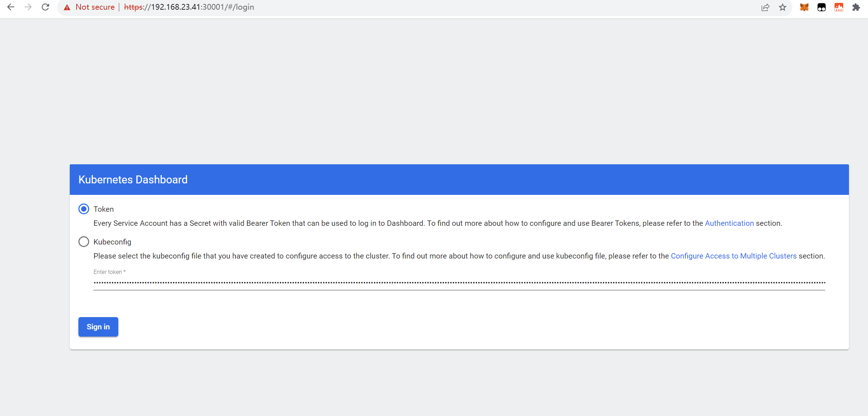Select the Token radio button
The image size is (868, 416).
[x=84, y=209]
